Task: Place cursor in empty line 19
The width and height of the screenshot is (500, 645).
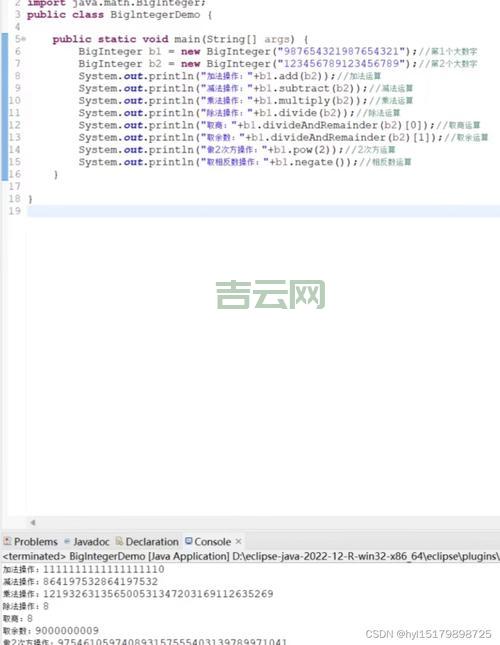Action: point(263,211)
